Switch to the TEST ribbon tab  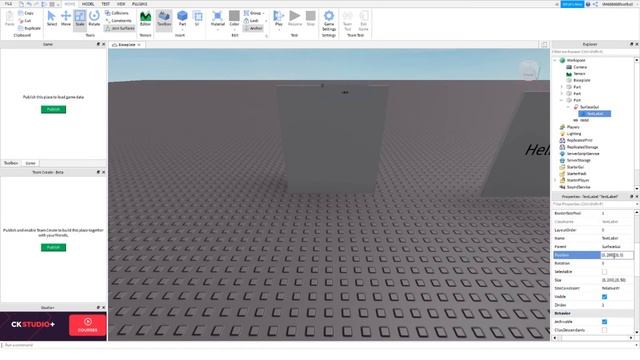(x=105, y=4)
